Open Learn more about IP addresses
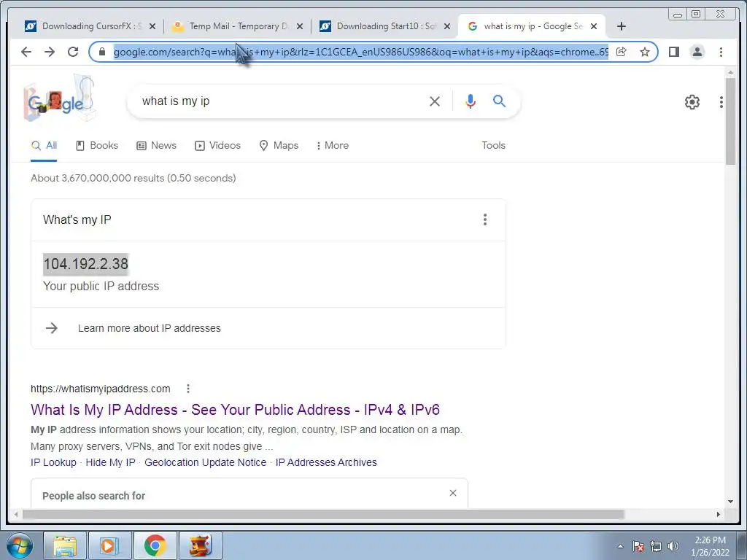The image size is (747, 560). click(149, 328)
